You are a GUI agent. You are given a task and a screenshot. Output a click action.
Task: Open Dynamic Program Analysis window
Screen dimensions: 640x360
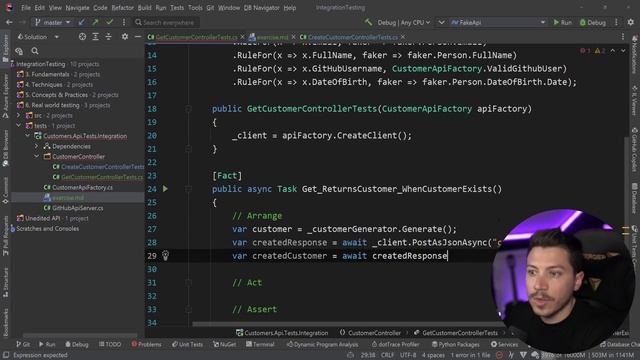click(x=322, y=344)
